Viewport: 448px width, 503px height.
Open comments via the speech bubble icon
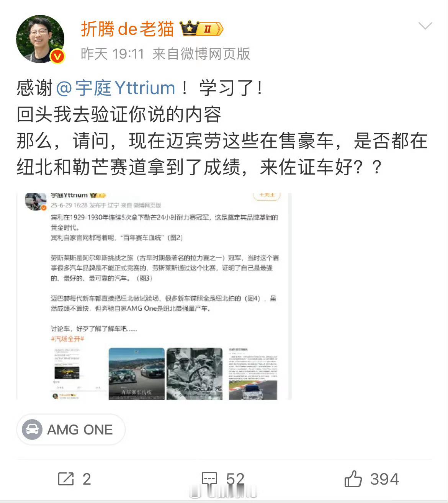pyautogui.click(x=209, y=479)
